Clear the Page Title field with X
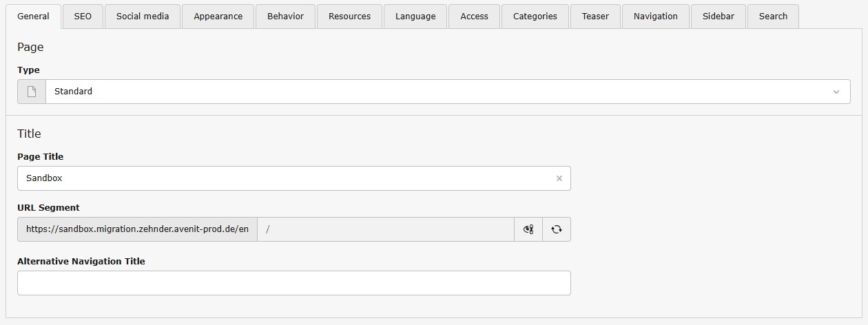This screenshot has height=325, width=868. [559, 178]
